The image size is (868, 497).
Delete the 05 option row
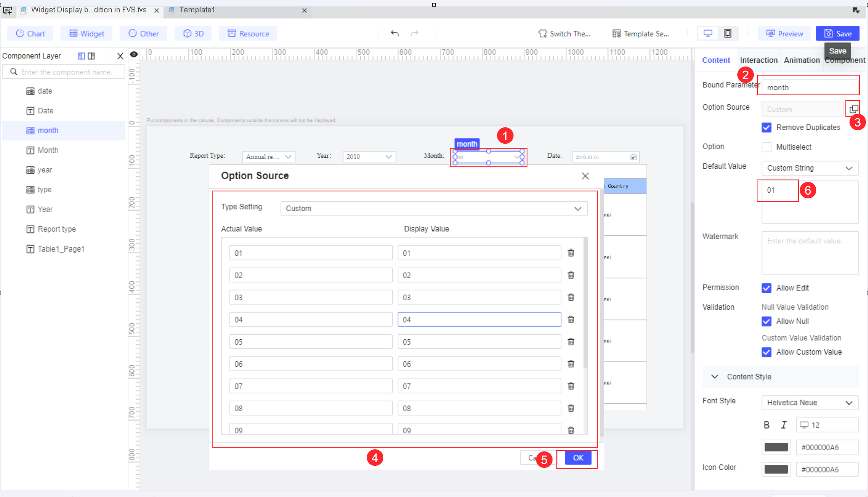(571, 341)
